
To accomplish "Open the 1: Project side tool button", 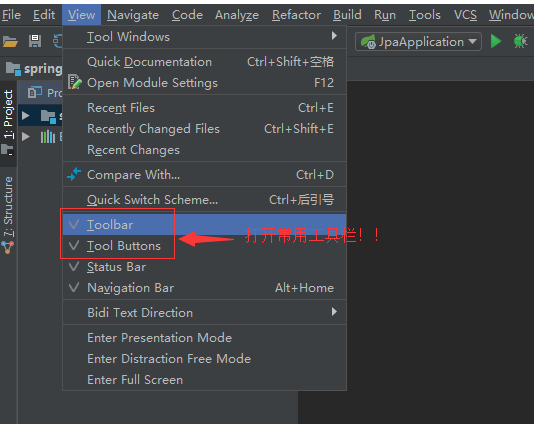I will click(8, 114).
